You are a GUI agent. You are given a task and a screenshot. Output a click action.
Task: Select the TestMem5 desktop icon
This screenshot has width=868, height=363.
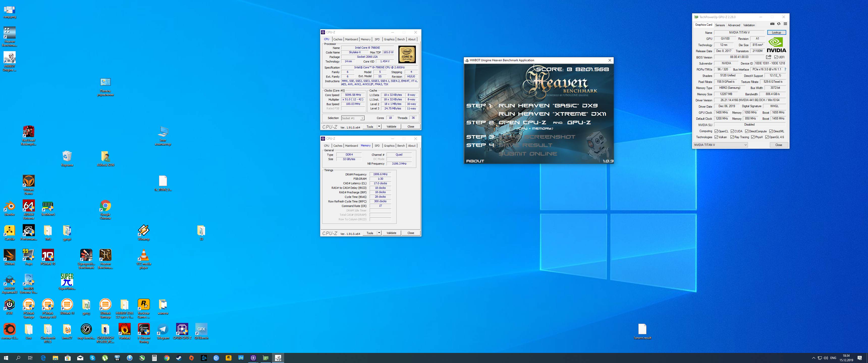[x=48, y=208]
